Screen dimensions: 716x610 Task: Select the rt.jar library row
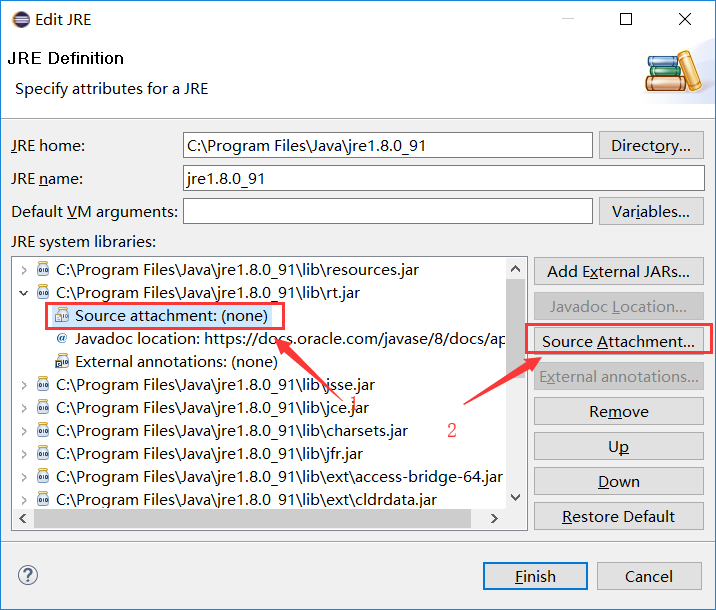tap(208, 292)
